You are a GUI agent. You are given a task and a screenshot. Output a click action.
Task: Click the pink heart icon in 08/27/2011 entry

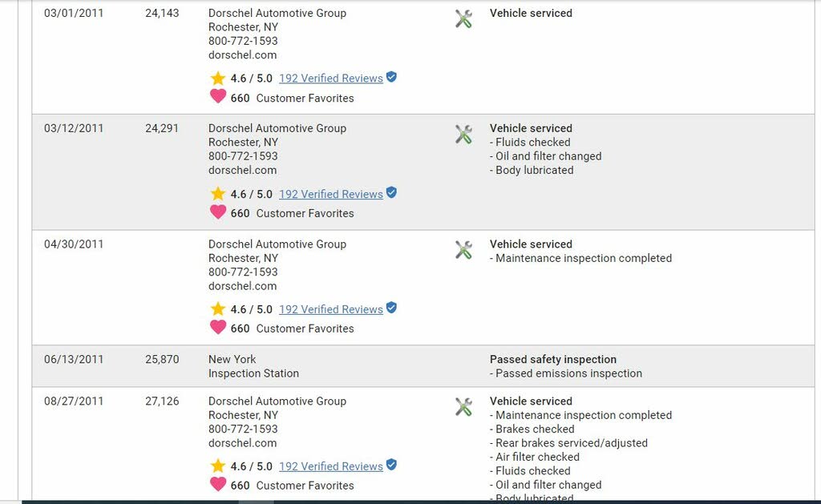[218, 484]
